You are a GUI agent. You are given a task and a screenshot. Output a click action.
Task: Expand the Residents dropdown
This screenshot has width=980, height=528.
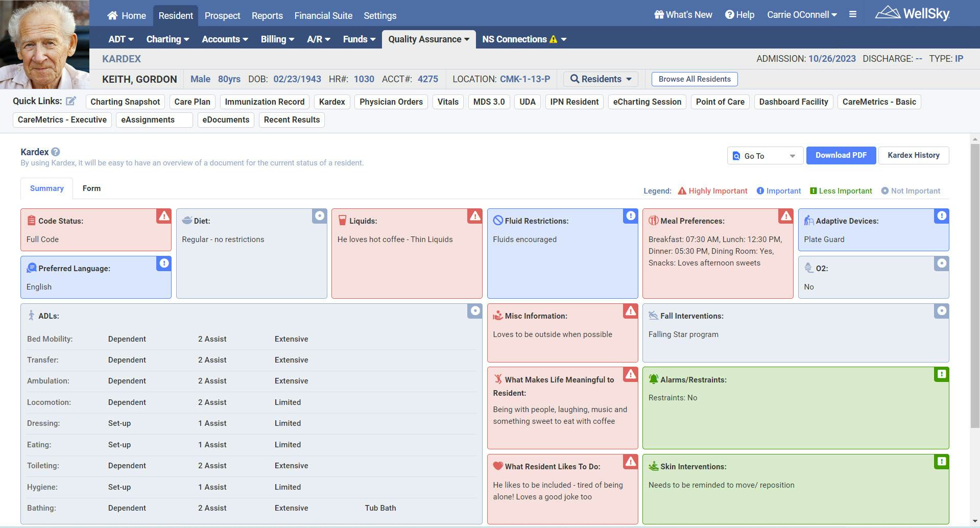point(600,79)
